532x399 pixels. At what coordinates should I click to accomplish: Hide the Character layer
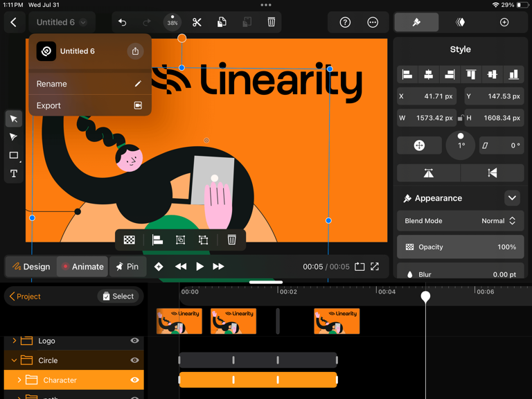point(134,380)
